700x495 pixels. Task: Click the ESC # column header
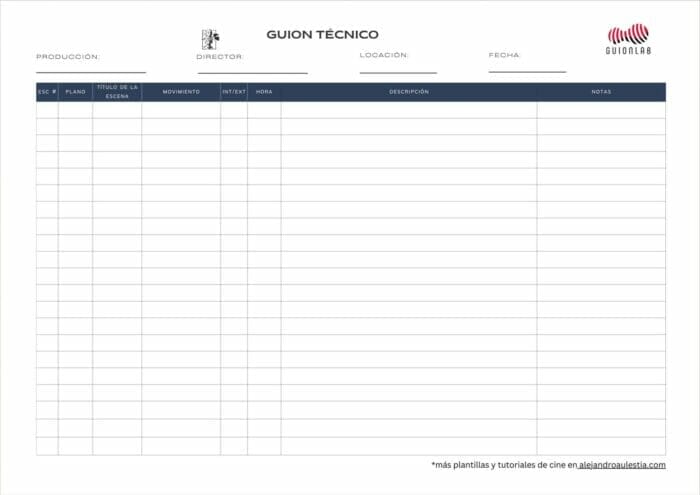tap(47, 92)
